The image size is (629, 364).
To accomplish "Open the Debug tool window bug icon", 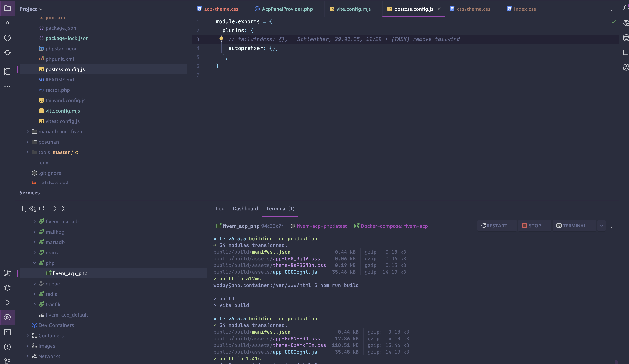I will click(7, 288).
